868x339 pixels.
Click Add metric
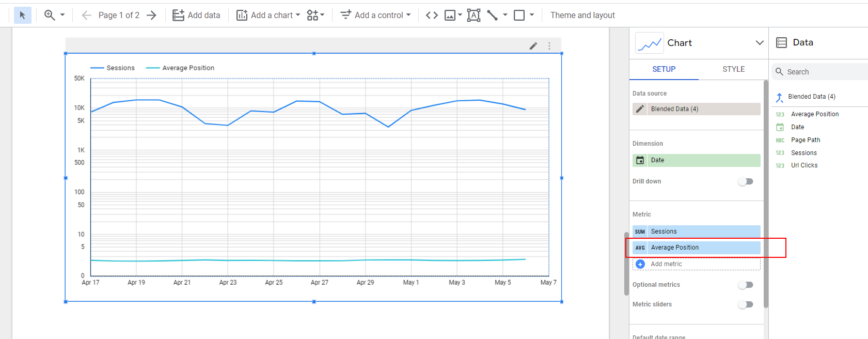coord(697,264)
